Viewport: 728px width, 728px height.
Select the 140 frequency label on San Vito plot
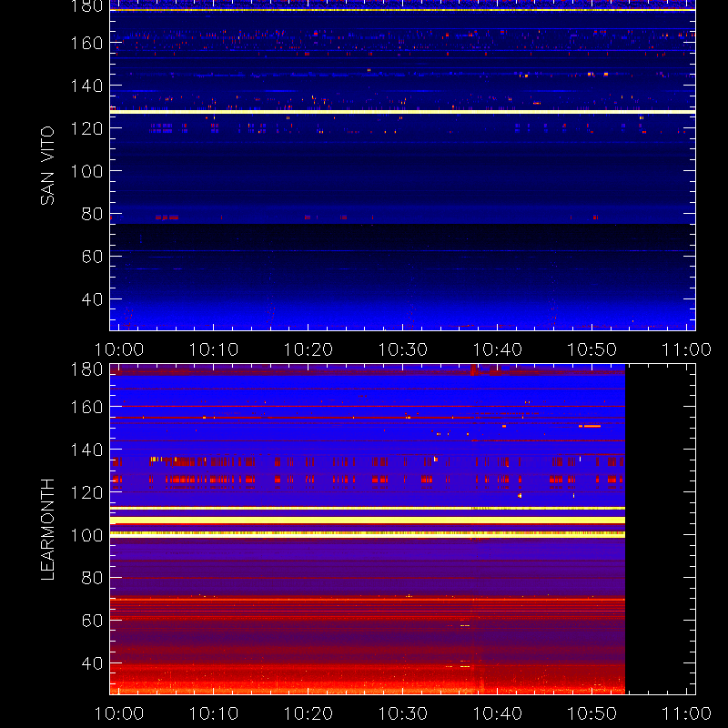click(86, 86)
